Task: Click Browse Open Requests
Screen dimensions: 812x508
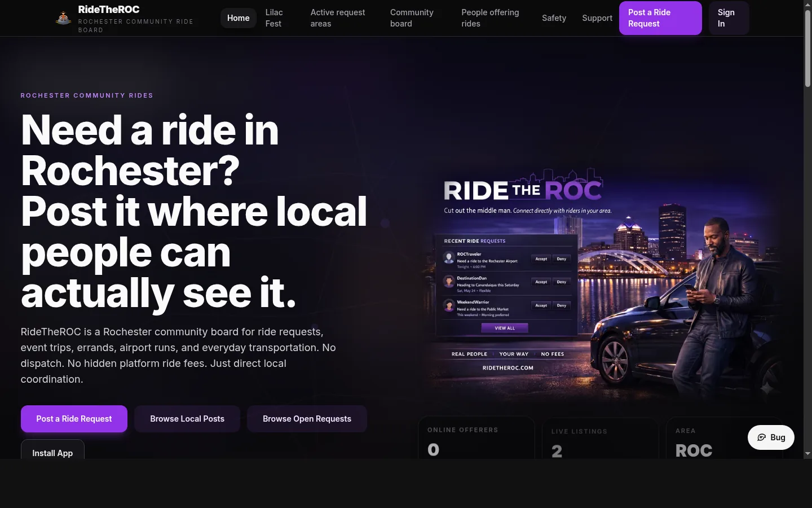Action: pos(307,419)
